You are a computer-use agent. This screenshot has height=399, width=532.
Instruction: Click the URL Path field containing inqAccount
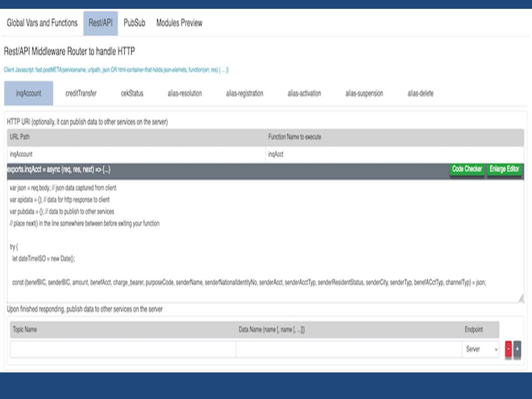[x=136, y=155]
